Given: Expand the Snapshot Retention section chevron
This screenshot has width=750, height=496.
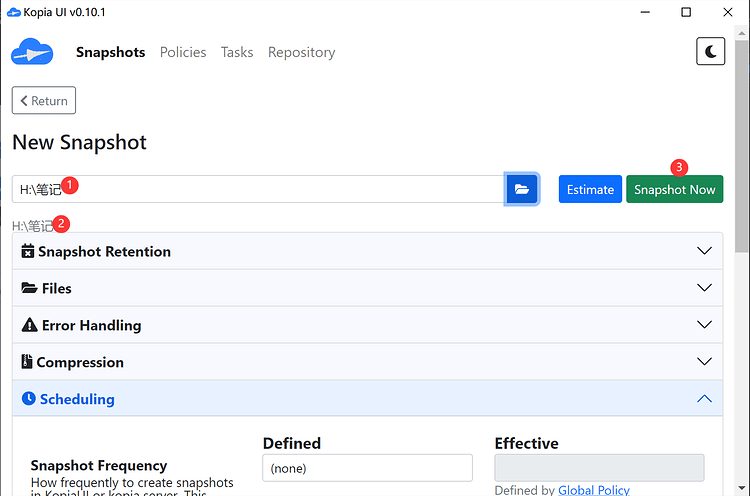Looking at the screenshot, I should [704, 252].
